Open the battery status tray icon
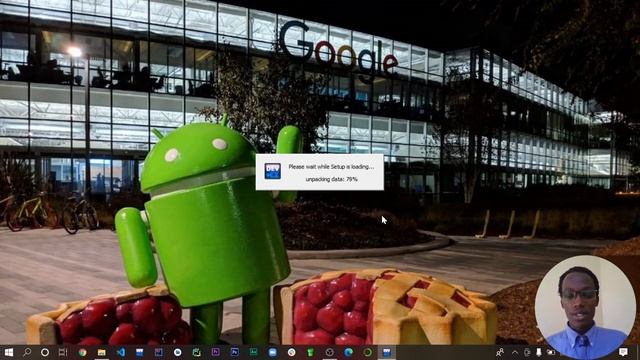Viewport: 640px width, 360px height. (x=551, y=352)
